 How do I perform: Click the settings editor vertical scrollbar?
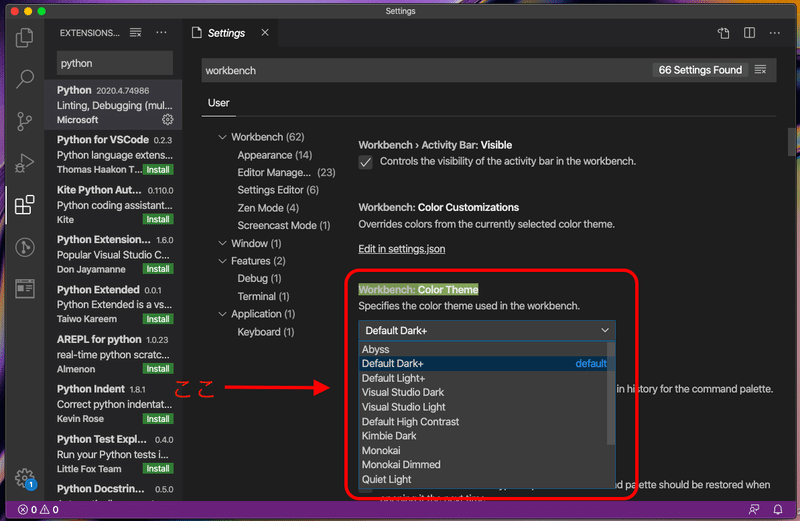tap(791, 142)
